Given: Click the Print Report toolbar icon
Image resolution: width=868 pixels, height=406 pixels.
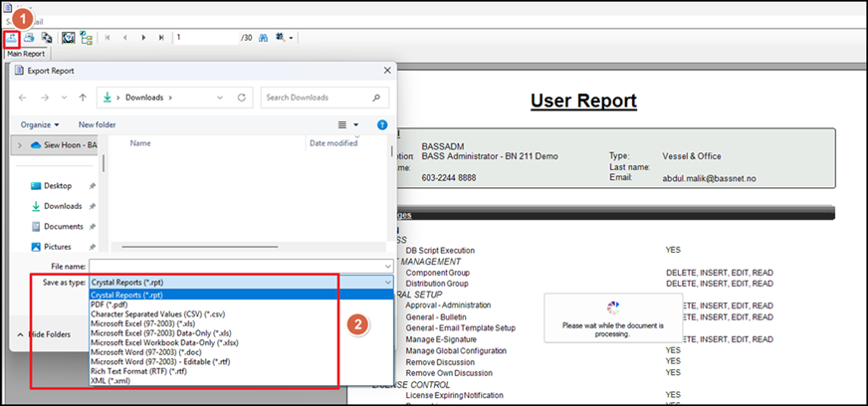Looking at the screenshot, I should point(29,38).
